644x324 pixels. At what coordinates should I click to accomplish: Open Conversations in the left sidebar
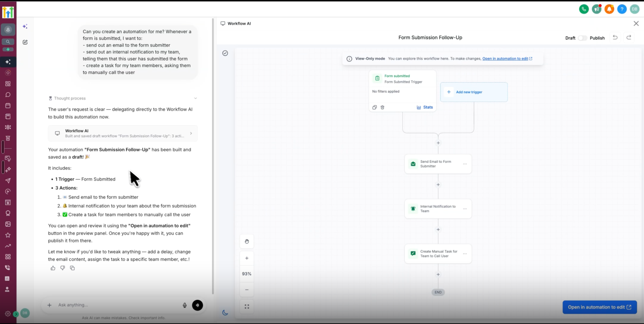pos(8,95)
